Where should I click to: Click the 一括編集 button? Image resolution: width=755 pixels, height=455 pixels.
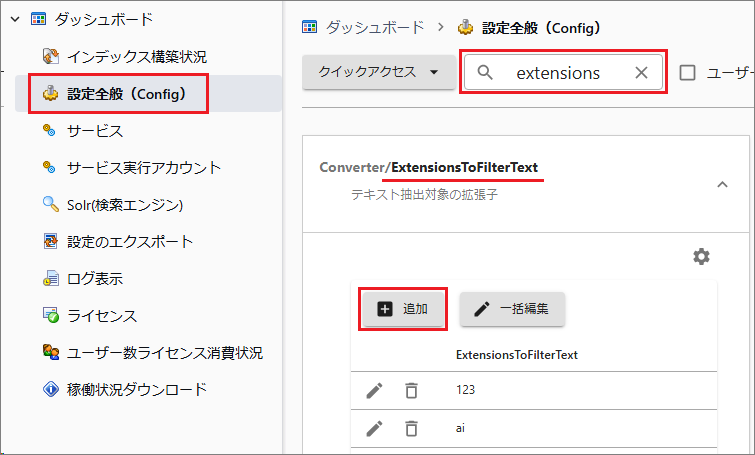pyautogui.click(x=512, y=309)
